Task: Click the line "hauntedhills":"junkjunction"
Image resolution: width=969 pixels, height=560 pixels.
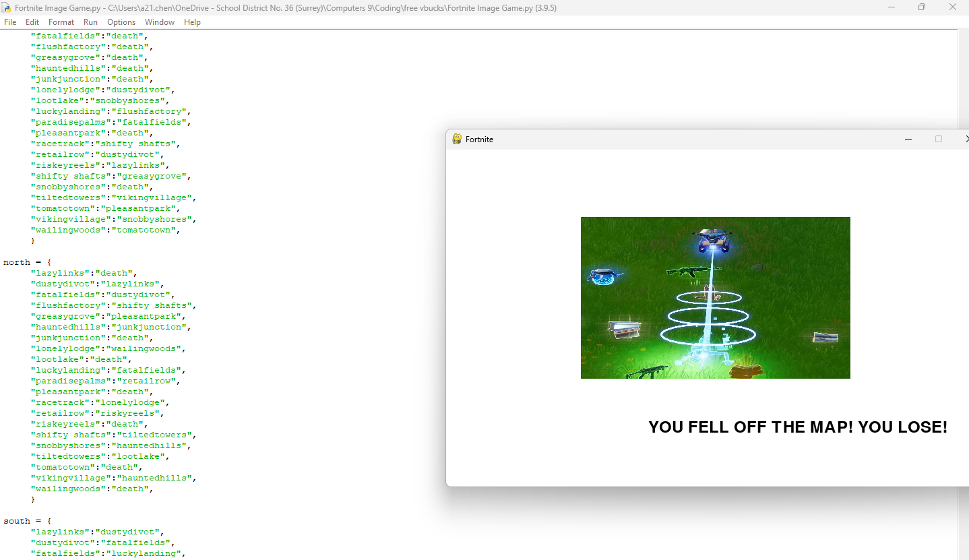Action: point(111,327)
